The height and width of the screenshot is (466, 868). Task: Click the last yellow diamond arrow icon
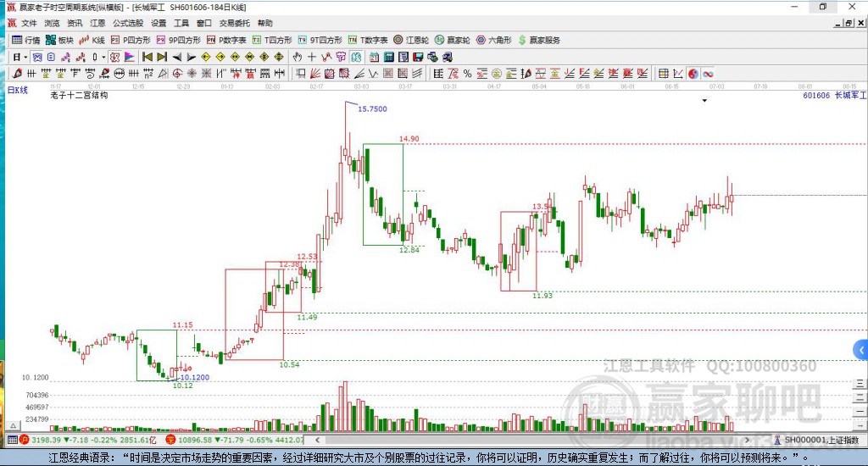click(x=279, y=57)
